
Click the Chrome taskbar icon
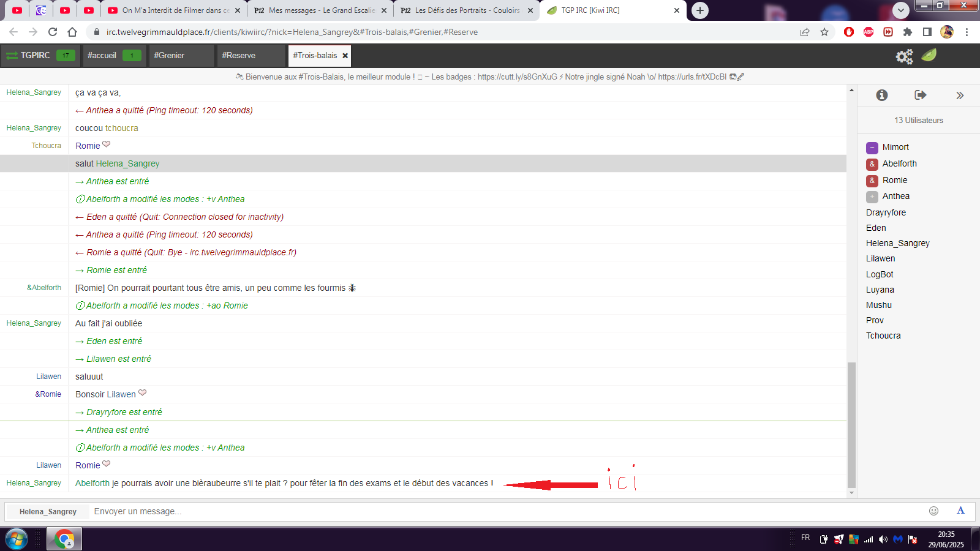(x=64, y=539)
